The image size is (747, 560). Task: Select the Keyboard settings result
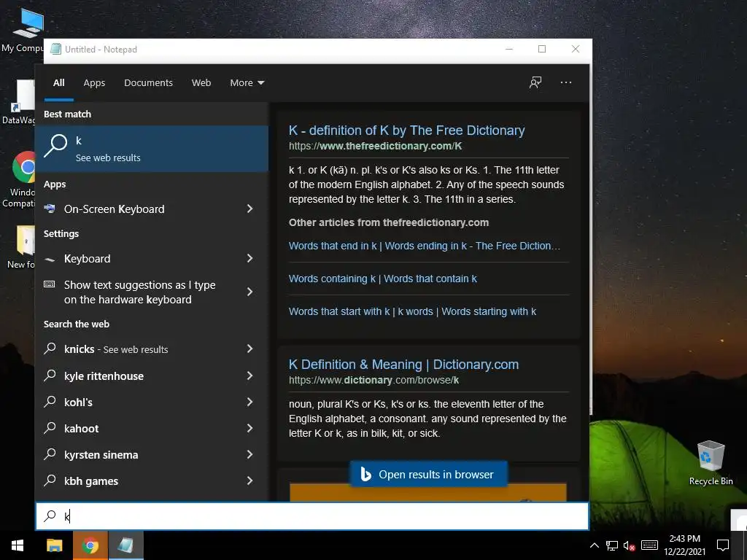point(152,259)
